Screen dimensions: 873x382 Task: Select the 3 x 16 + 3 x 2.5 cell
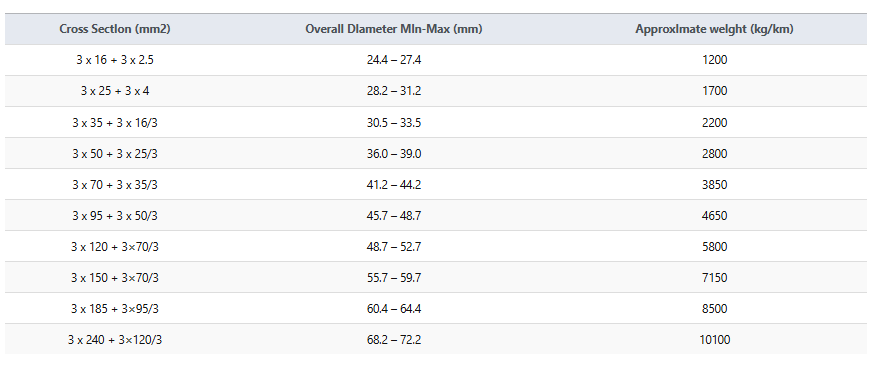click(115, 60)
